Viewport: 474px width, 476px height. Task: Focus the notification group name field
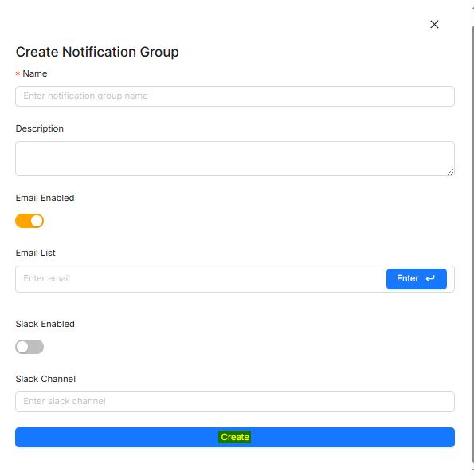235,96
